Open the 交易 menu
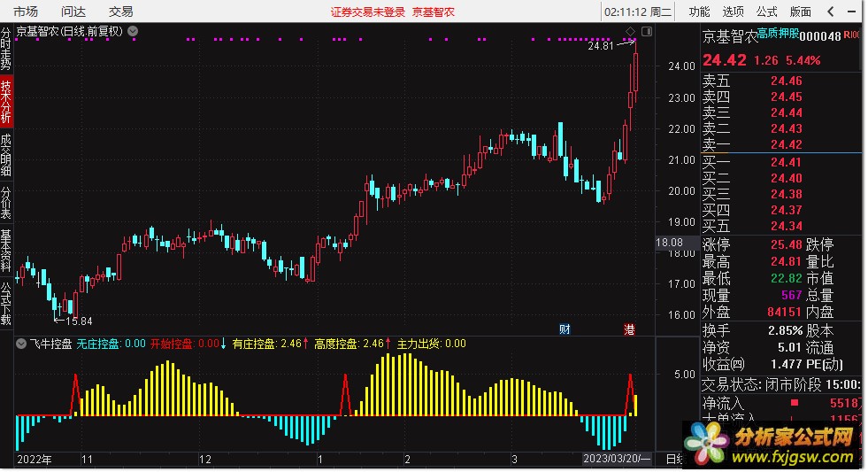The image size is (868, 472). pyautogui.click(x=120, y=12)
